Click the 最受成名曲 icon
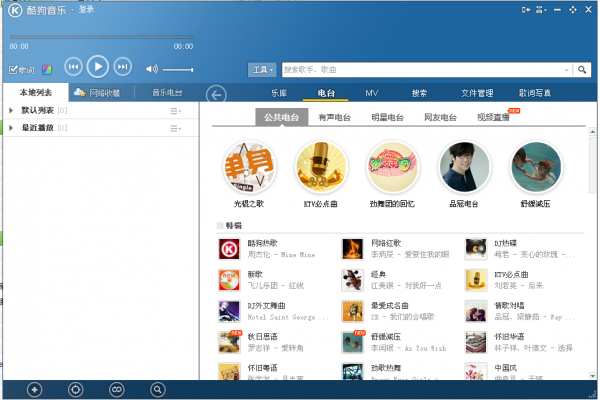This screenshot has height=400, width=600. point(352,311)
